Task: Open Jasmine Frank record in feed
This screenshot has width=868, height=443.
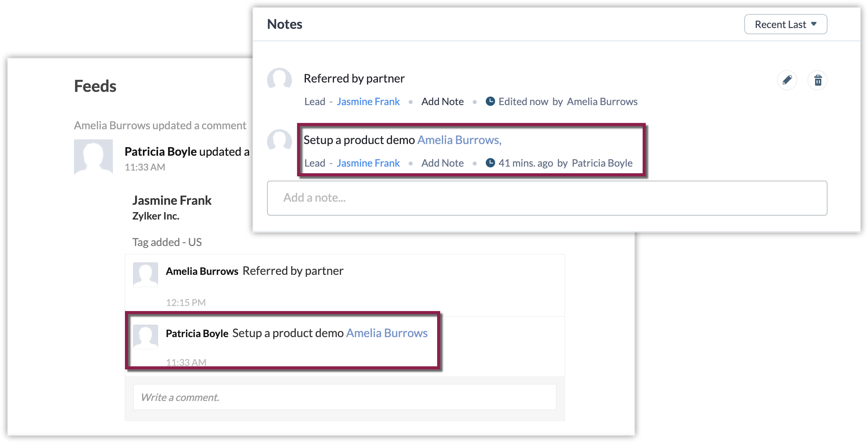Action: coord(172,200)
